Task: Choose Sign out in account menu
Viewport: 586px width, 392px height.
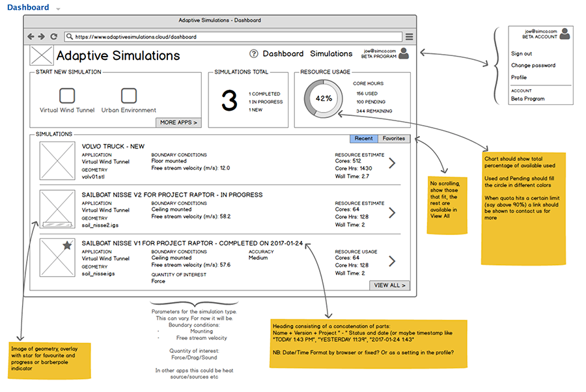Action: click(x=522, y=54)
